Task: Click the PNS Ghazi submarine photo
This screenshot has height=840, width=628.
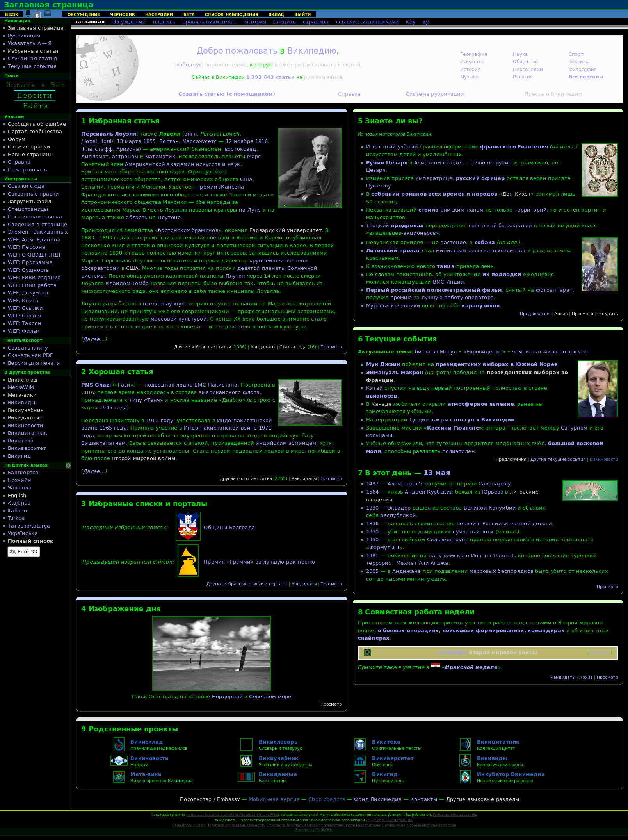Action: [x=310, y=402]
